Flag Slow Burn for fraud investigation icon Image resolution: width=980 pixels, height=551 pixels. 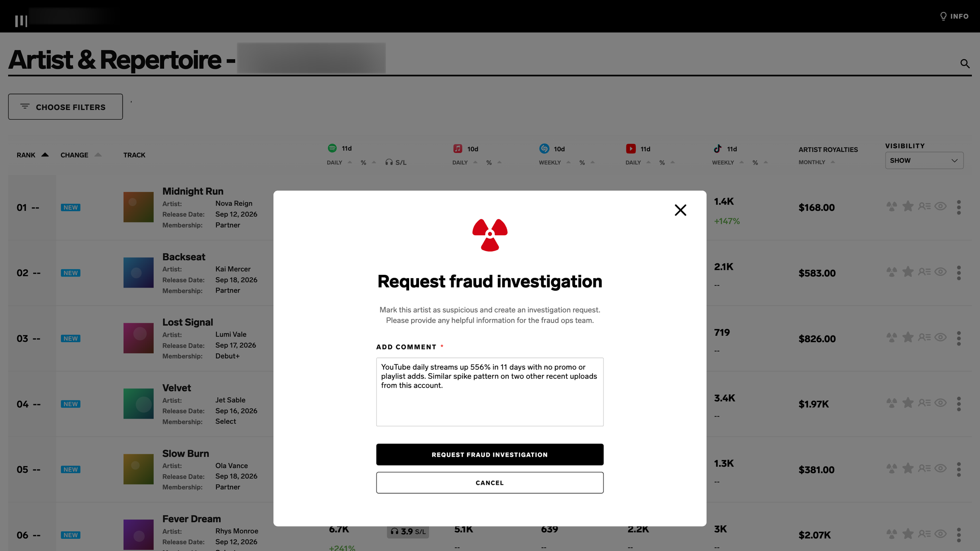click(x=891, y=468)
